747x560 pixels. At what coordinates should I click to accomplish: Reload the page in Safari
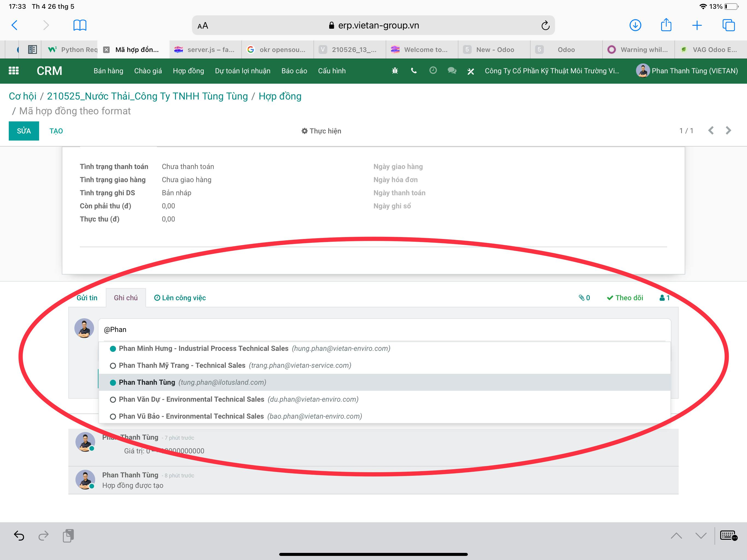pyautogui.click(x=545, y=25)
